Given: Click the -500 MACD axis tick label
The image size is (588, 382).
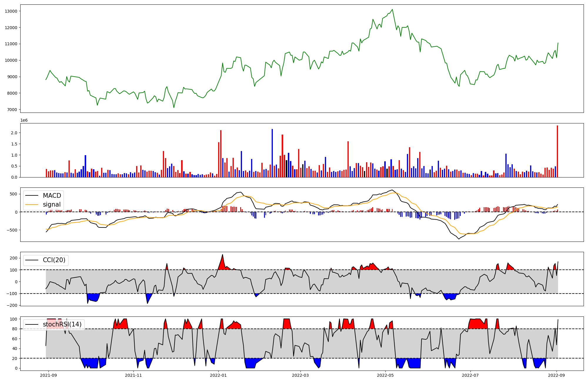Looking at the screenshot, I should [x=12, y=230].
